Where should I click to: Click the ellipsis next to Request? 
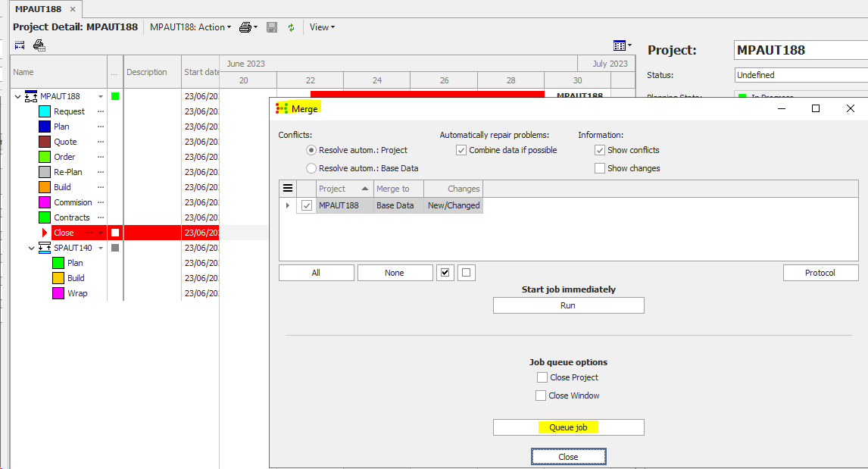101,111
